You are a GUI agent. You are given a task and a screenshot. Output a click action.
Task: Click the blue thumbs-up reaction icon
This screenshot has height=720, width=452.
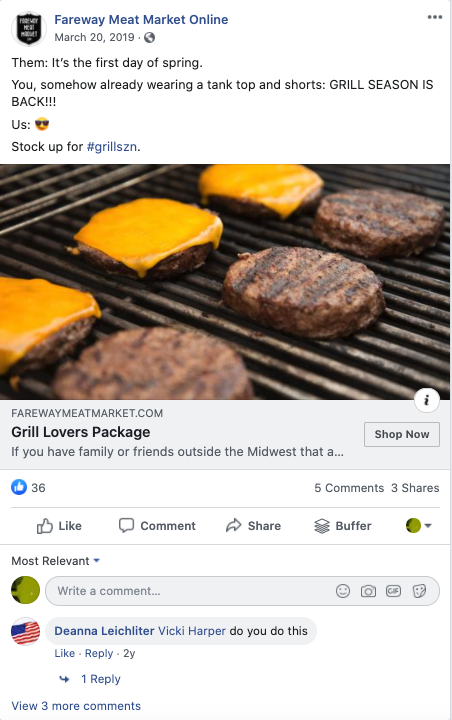click(x=19, y=487)
